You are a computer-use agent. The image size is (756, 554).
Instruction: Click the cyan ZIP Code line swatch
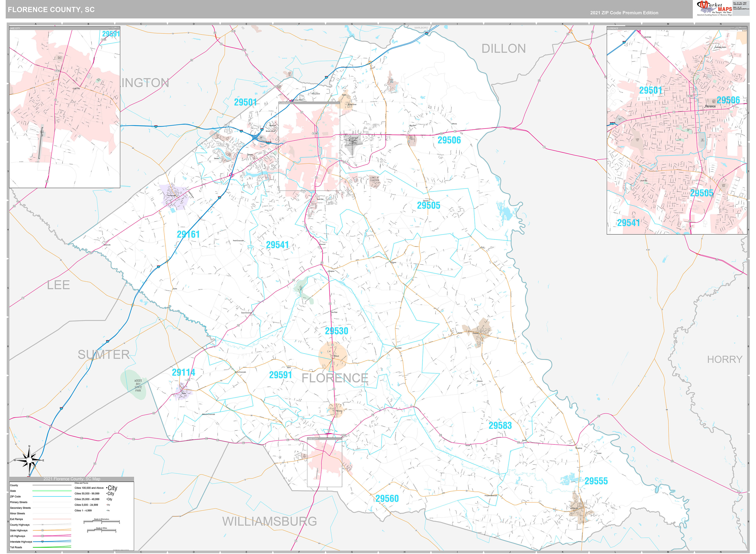coord(52,497)
